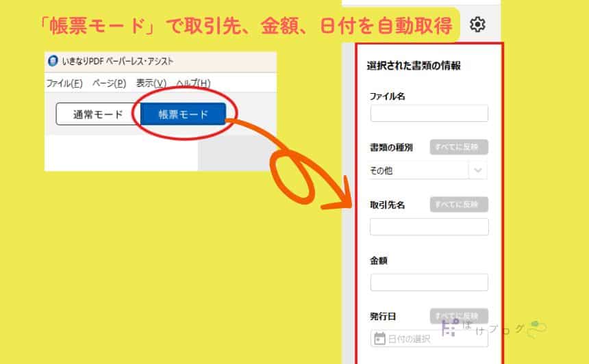Open the 日付の選択 date field
Screen dimensions: 589x364
point(429,339)
